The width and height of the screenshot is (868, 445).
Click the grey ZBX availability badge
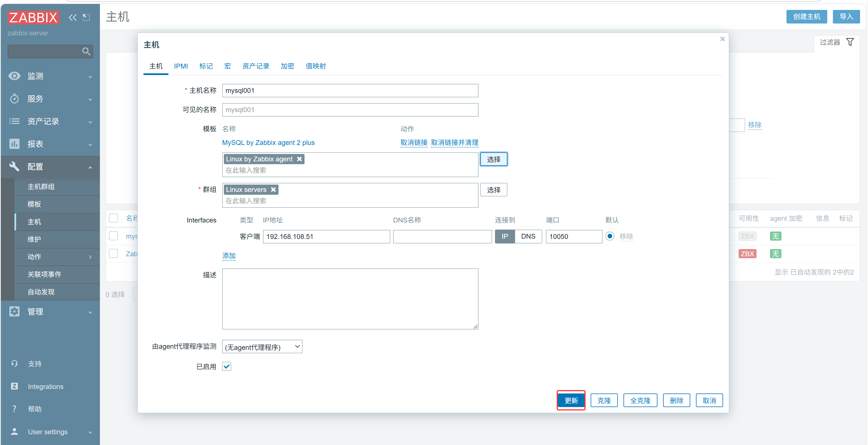click(x=747, y=236)
